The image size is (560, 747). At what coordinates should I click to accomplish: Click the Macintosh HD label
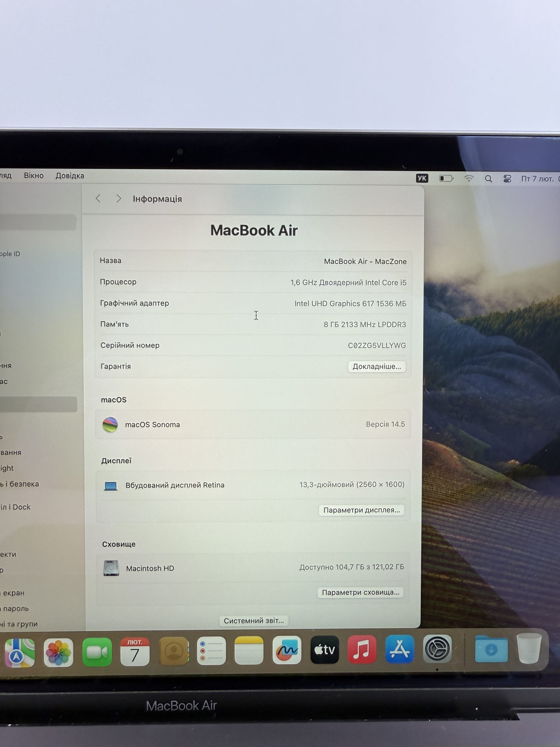pos(150,568)
